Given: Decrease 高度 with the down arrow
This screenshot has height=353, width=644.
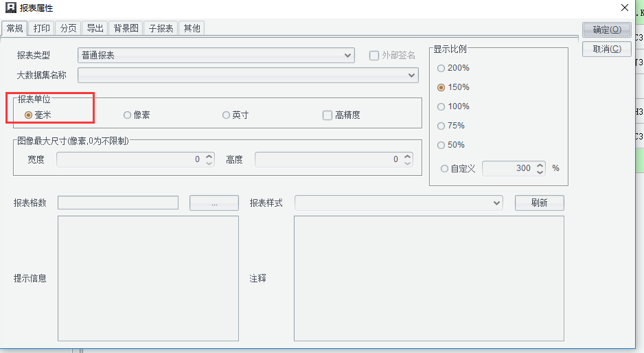Looking at the screenshot, I should point(407,163).
